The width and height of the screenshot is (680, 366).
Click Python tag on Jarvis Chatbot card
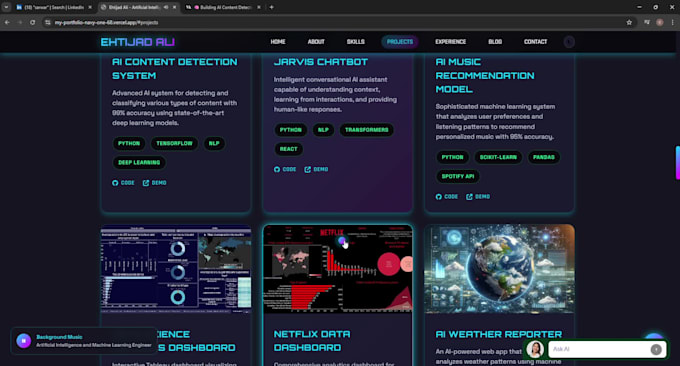click(x=291, y=130)
